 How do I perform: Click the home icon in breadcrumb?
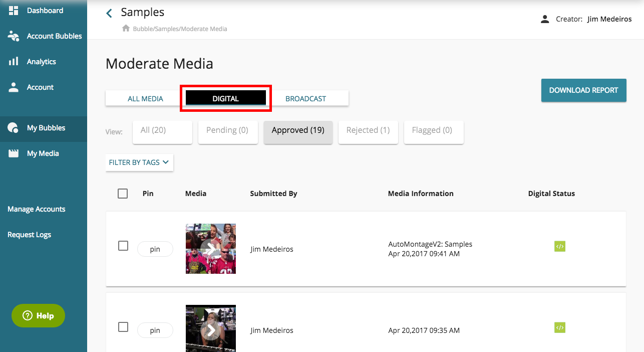click(126, 29)
